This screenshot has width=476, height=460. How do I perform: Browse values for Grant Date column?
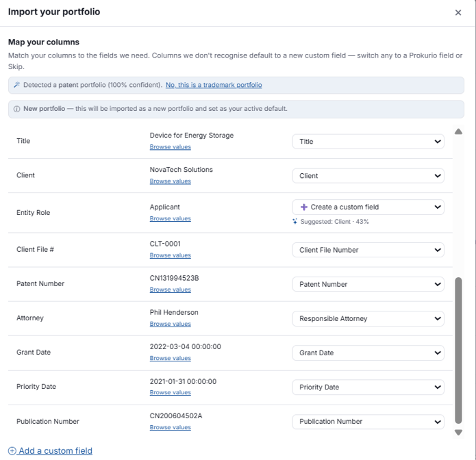(x=171, y=359)
